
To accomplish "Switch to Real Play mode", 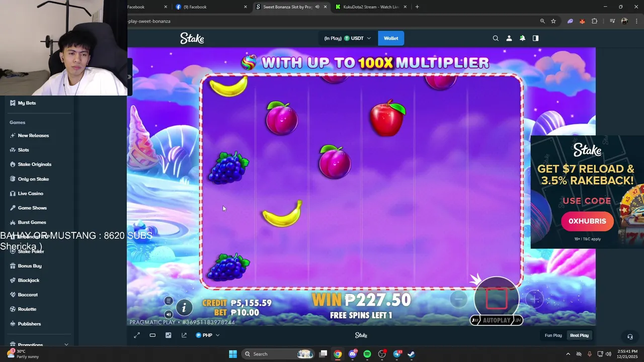I will pyautogui.click(x=579, y=335).
